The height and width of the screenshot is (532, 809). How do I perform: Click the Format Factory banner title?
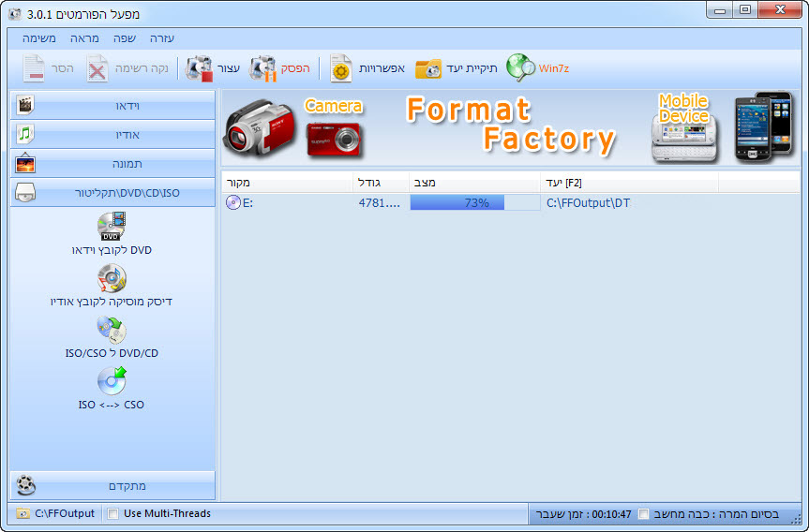[511, 125]
